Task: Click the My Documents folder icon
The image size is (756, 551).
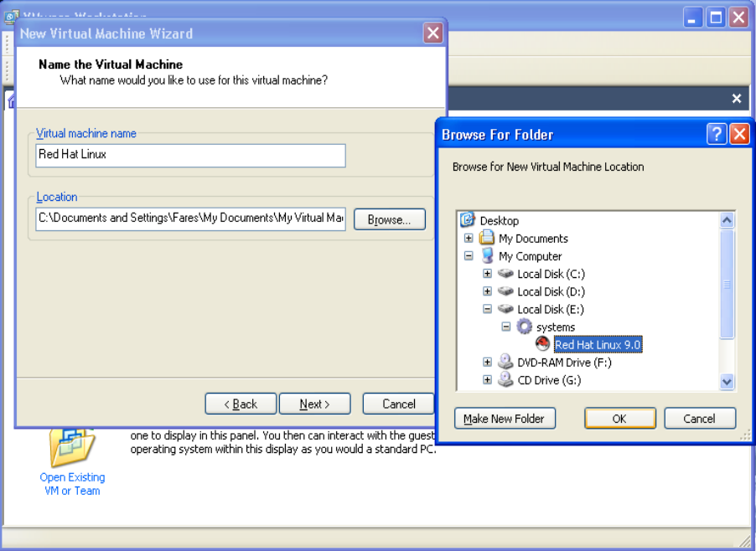Action: [x=487, y=238]
